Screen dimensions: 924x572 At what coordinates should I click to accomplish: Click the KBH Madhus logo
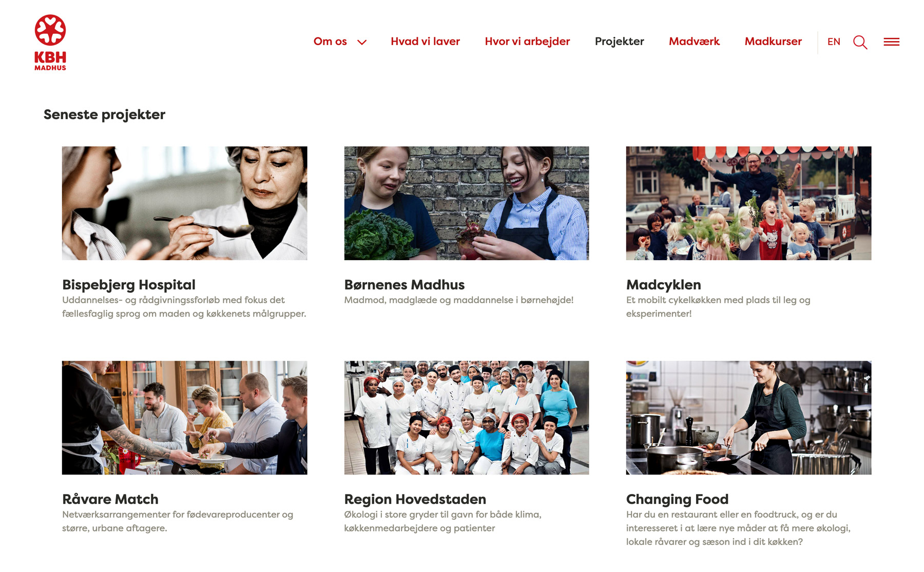pos(50,43)
